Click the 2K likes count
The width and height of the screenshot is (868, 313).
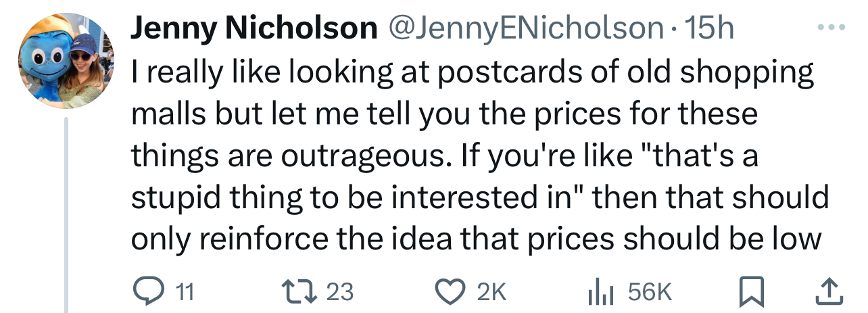pyautogui.click(x=491, y=292)
